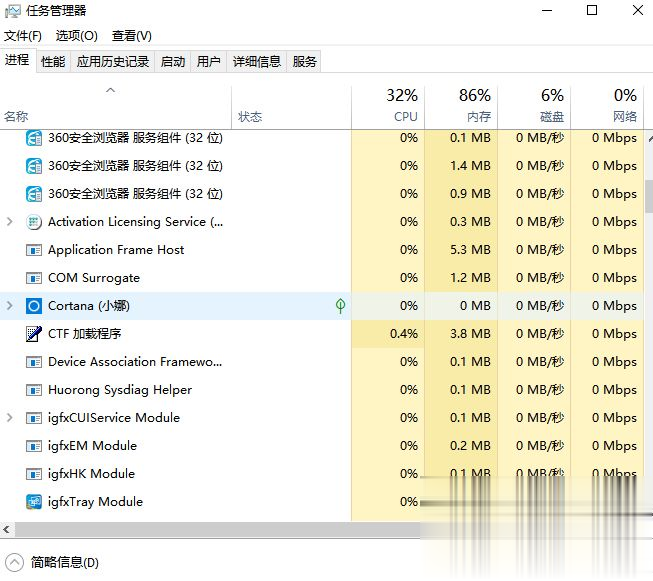Select the Device Association Framewo... name
653x581 pixels.
click(135, 362)
